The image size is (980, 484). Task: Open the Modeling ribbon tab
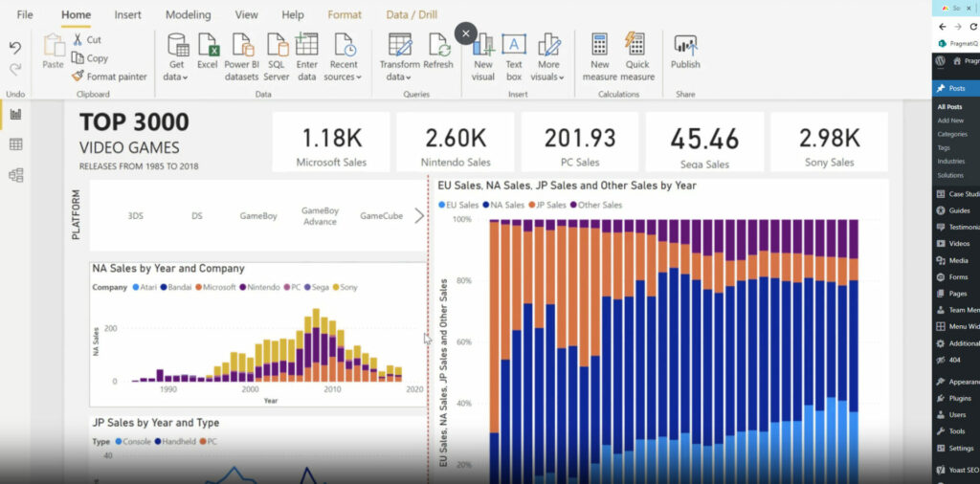(x=188, y=15)
